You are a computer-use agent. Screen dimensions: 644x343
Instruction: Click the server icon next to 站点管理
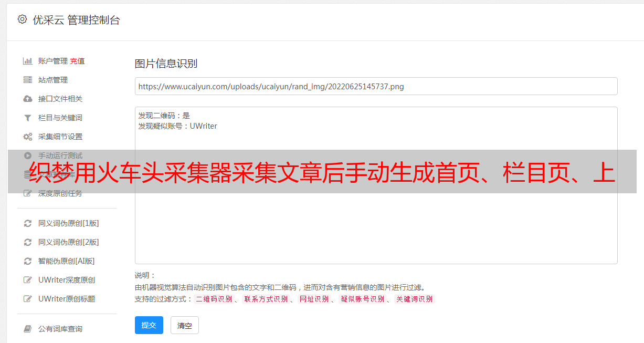(28, 80)
